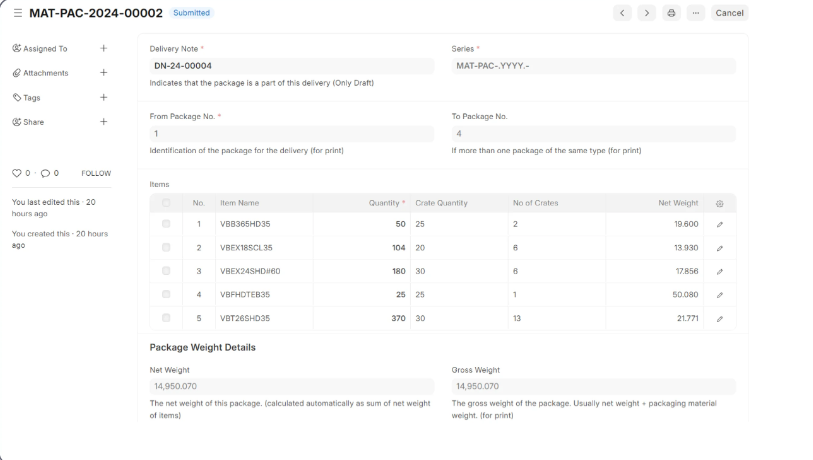The image size is (813, 460).
Task: Toggle the sidebar hamburger menu icon
Action: pyautogui.click(x=18, y=13)
